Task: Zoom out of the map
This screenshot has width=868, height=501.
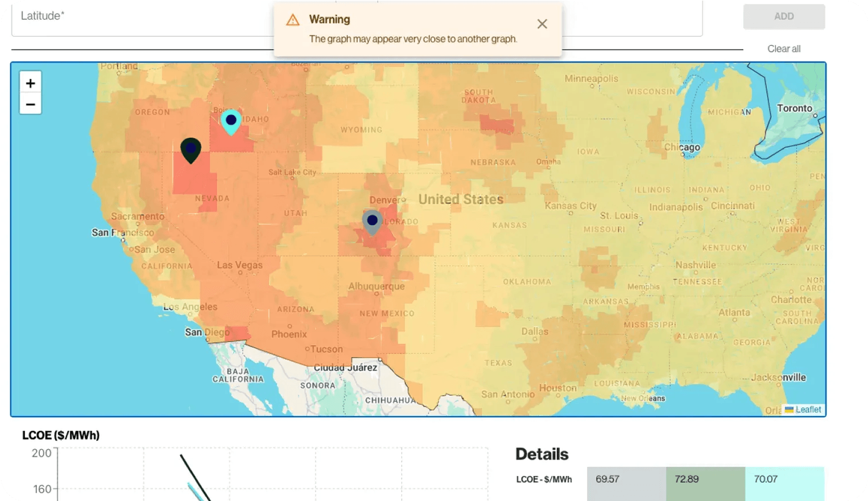Action: pos(30,105)
